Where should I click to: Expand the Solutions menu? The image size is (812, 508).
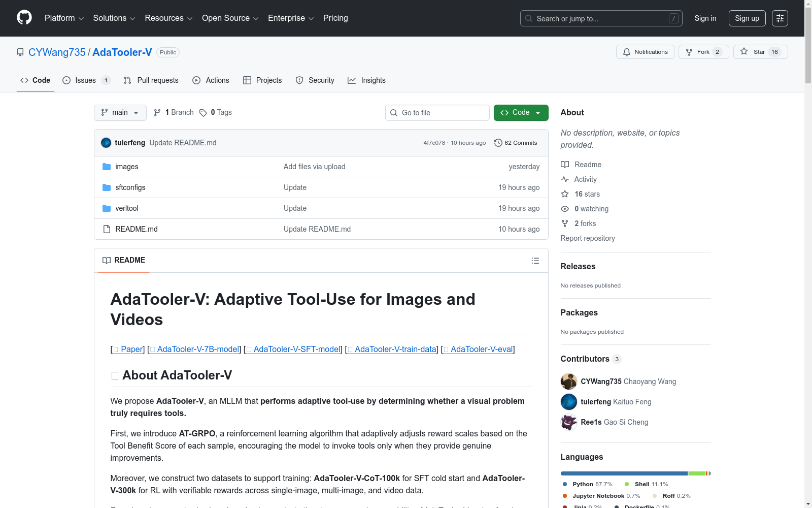(114, 18)
